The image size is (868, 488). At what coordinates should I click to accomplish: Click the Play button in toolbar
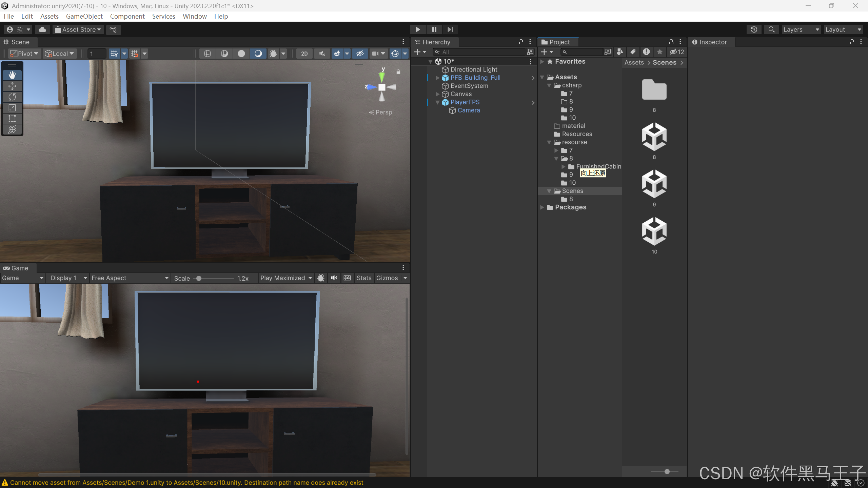click(x=418, y=29)
